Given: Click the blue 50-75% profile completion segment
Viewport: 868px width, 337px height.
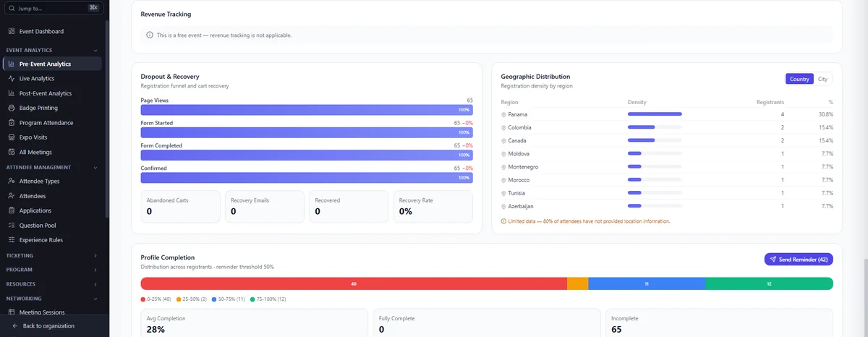Looking at the screenshot, I should point(647,284).
